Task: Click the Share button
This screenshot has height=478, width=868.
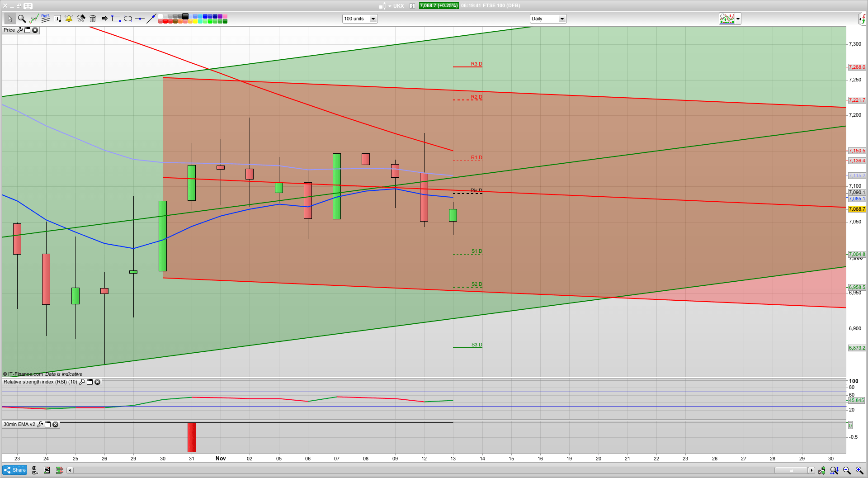Action: 15,470
